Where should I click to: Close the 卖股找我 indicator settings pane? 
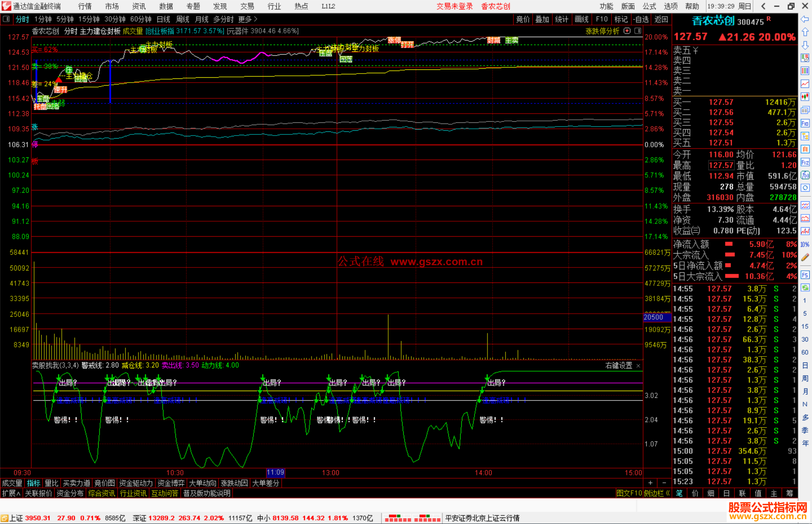638,365
